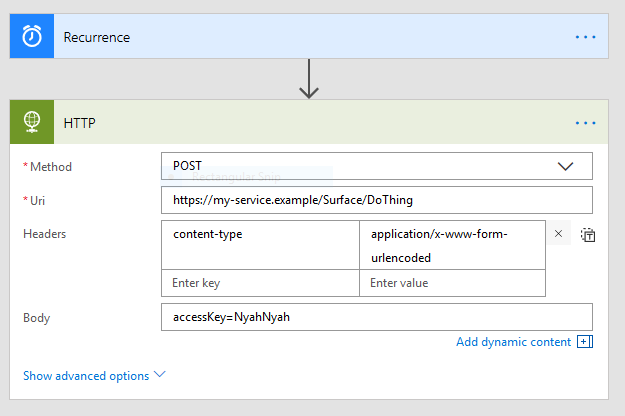Edit the application/x-www-form-urlencoded header value

pyautogui.click(x=452, y=245)
